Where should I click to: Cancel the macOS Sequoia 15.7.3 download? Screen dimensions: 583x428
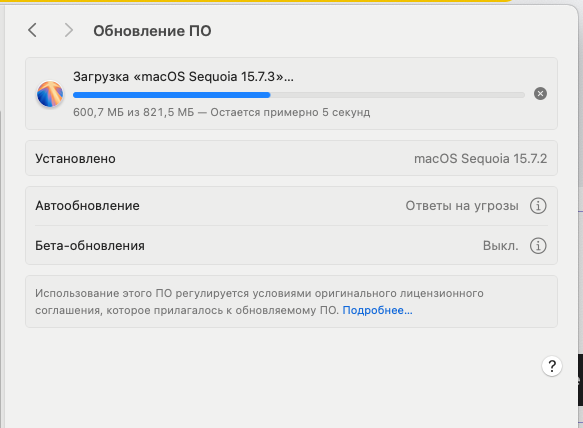pyautogui.click(x=540, y=94)
